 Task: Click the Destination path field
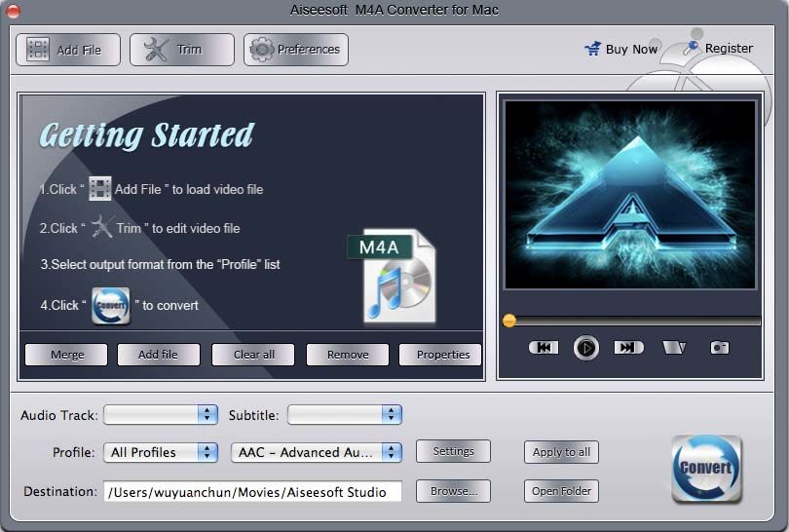252,492
